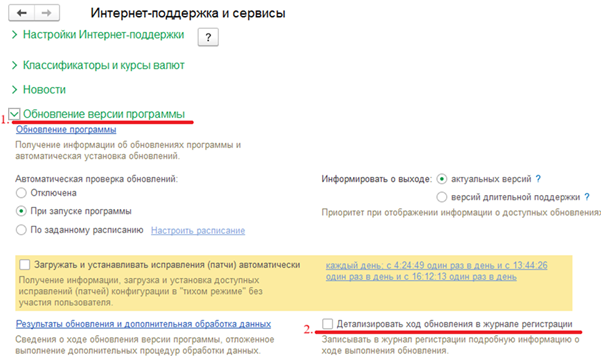Click 'Сведения о ходе обновления версии программы' text
Screen dimensions: 601x364
click(x=145, y=345)
